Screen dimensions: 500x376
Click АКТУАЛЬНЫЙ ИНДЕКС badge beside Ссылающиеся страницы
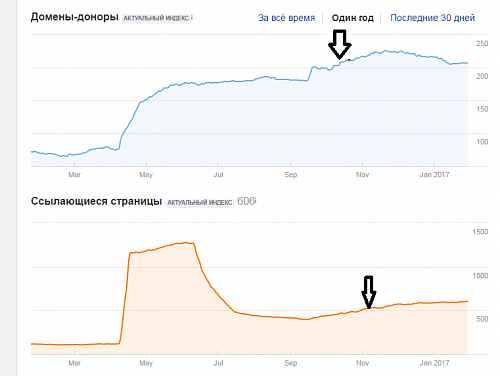click(200, 202)
